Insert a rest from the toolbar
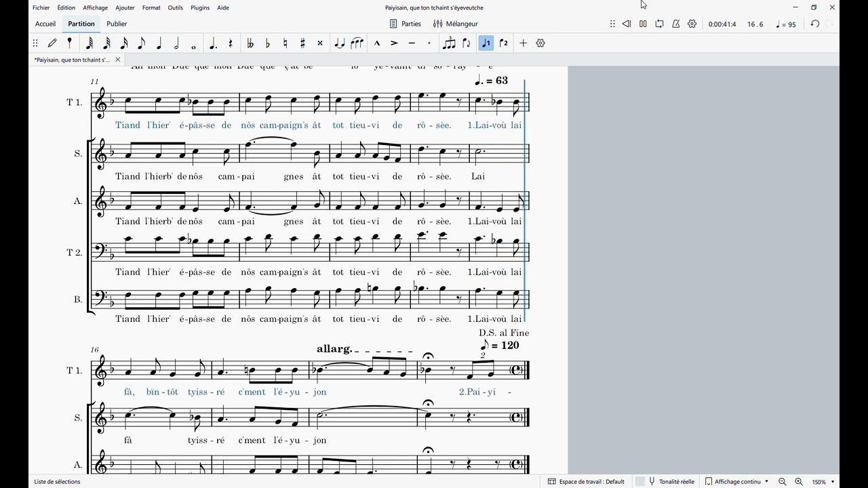 [x=231, y=43]
